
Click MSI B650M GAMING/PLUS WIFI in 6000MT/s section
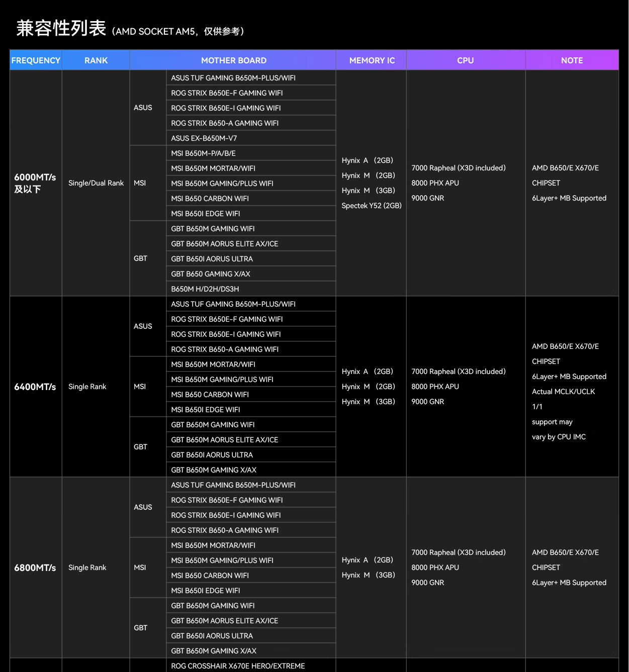[251, 183]
